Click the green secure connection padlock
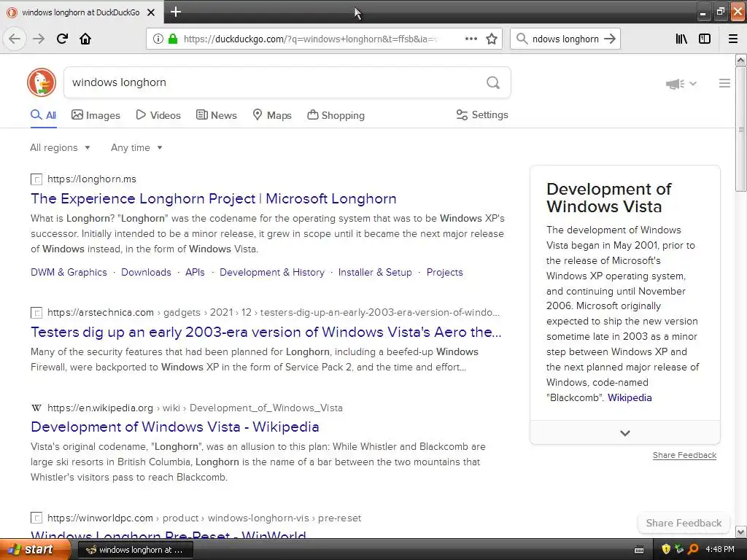Screen dimensions: 747x560 click(x=173, y=39)
